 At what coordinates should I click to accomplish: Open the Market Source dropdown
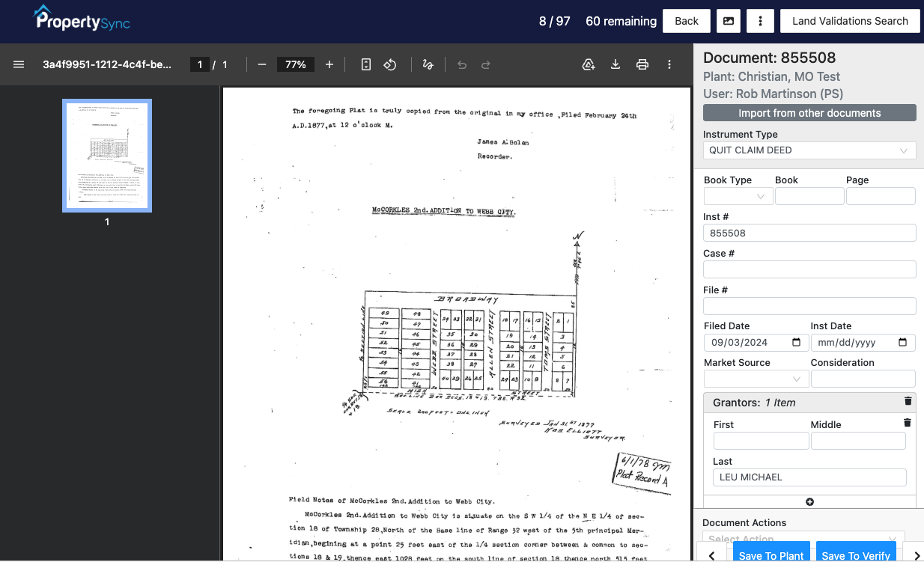(756, 379)
